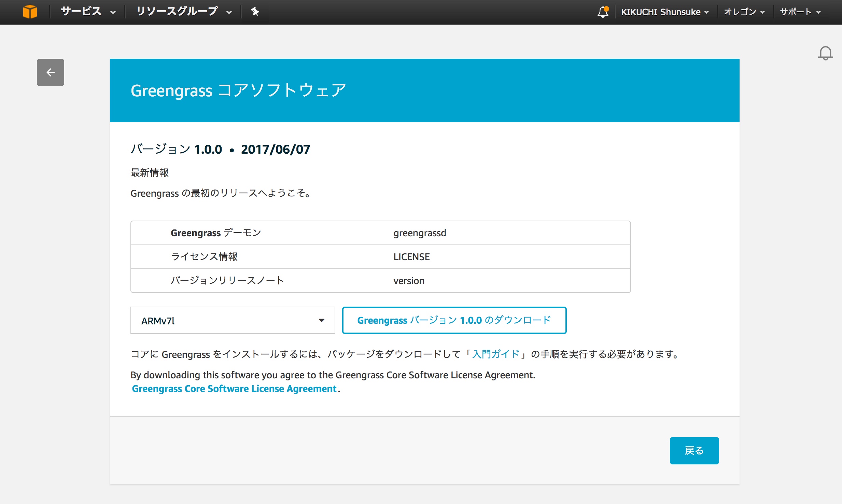Click the pushpin shortcut icon
The height and width of the screenshot is (504, 842).
point(255,12)
